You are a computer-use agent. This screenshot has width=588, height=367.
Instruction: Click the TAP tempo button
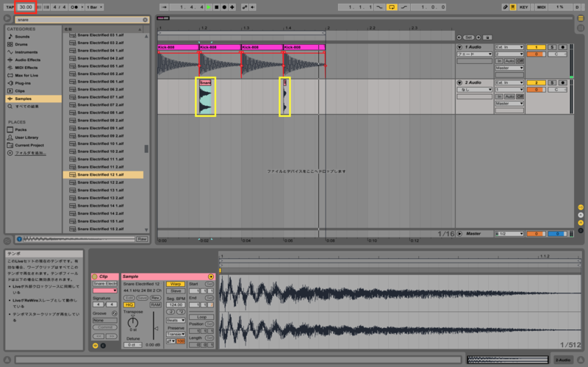pos(10,7)
